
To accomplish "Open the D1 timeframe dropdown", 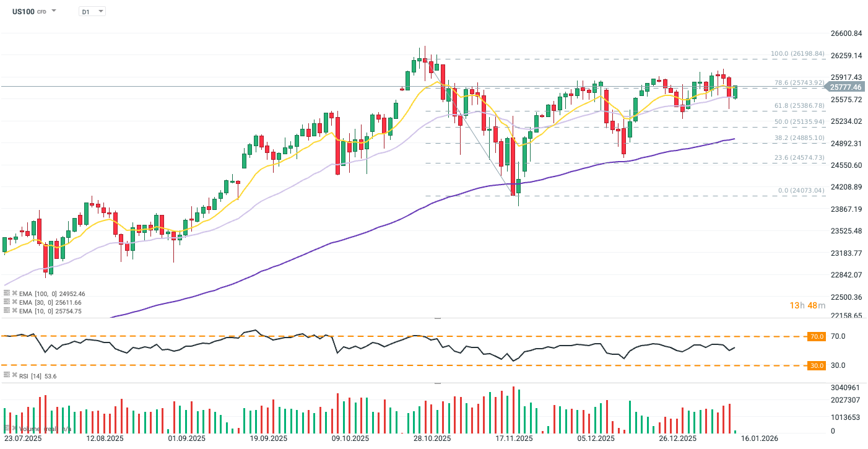I will coord(92,11).
